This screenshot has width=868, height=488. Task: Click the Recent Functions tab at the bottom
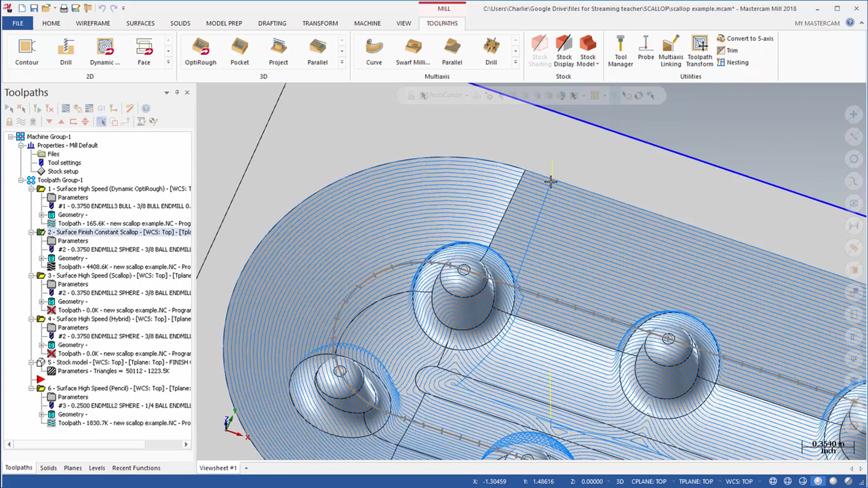coord(136,468)
